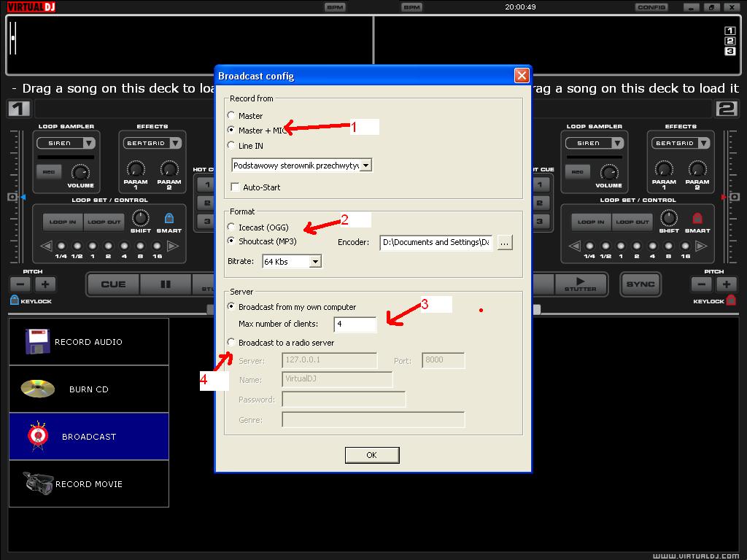747x560 pixels.
Task: Open the BROADCAST antenna icon tab
Action: pyautogui.click(x=88, y=436)
